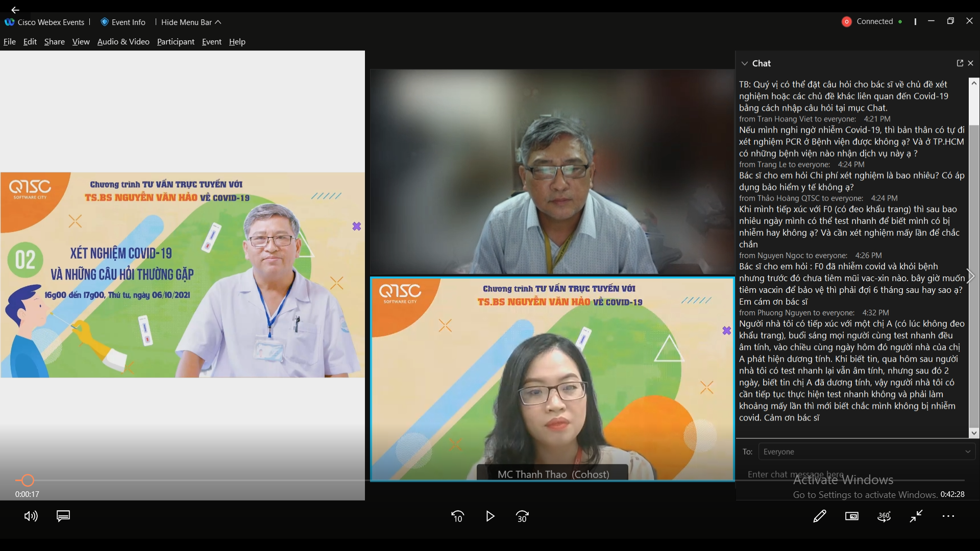The height and width of the screenshot is (551, 980).
Task: Open the Help menu
Action: (x=237, y=41)
